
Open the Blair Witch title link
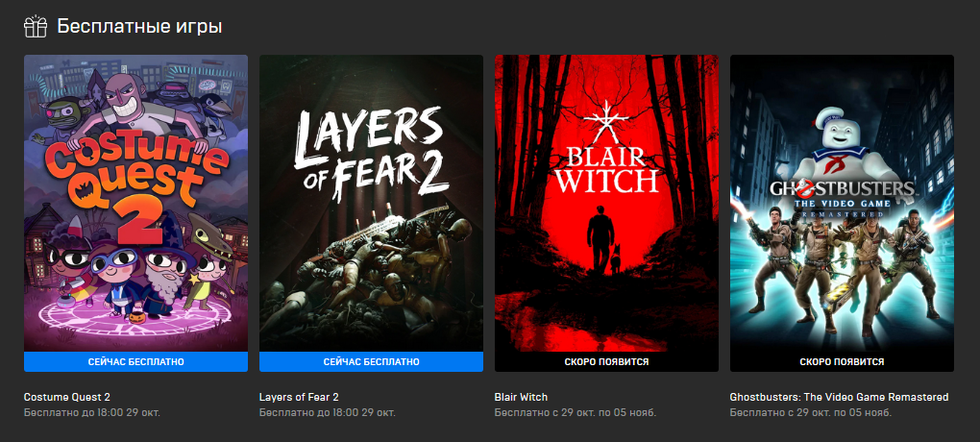(521, 397)
